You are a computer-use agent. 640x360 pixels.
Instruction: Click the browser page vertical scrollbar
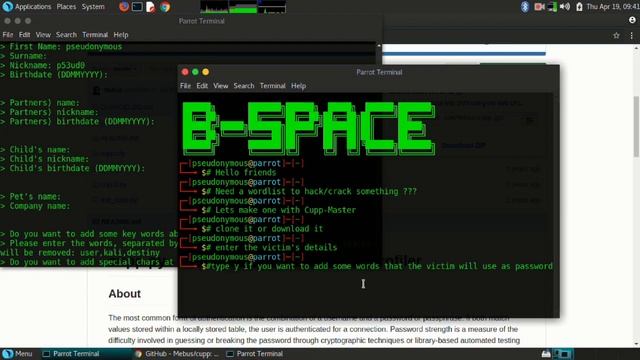(x=636, y=127)
